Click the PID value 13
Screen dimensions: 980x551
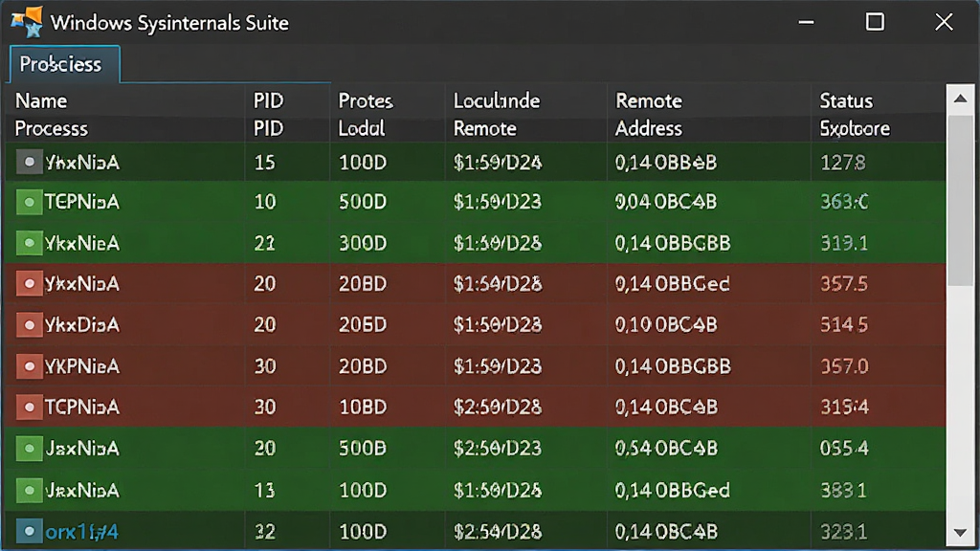[265, 491]
